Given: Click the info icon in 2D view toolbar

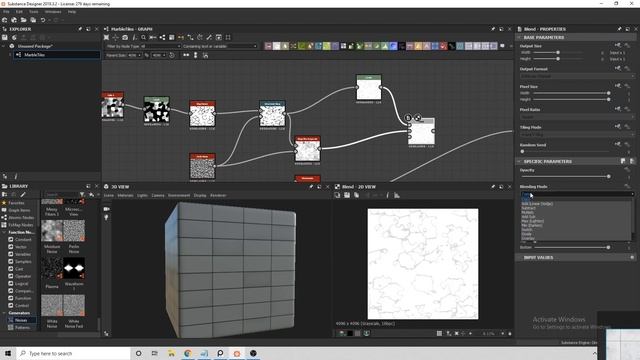Looking at the screenshot, I should tap(387, 196).
